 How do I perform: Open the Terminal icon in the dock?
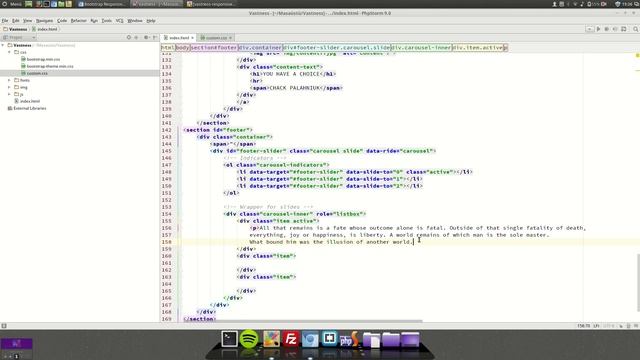coord(229,339)
